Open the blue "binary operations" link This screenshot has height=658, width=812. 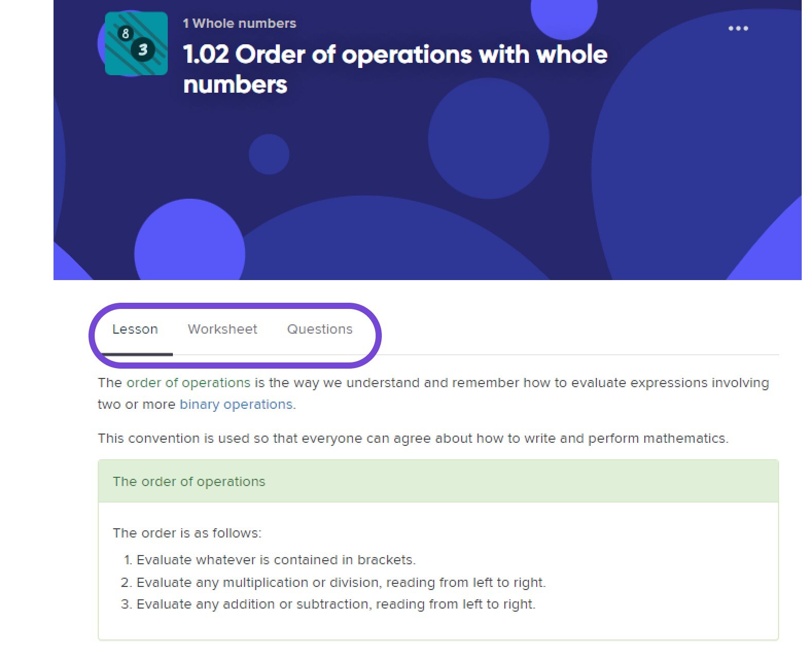[236, 405]
